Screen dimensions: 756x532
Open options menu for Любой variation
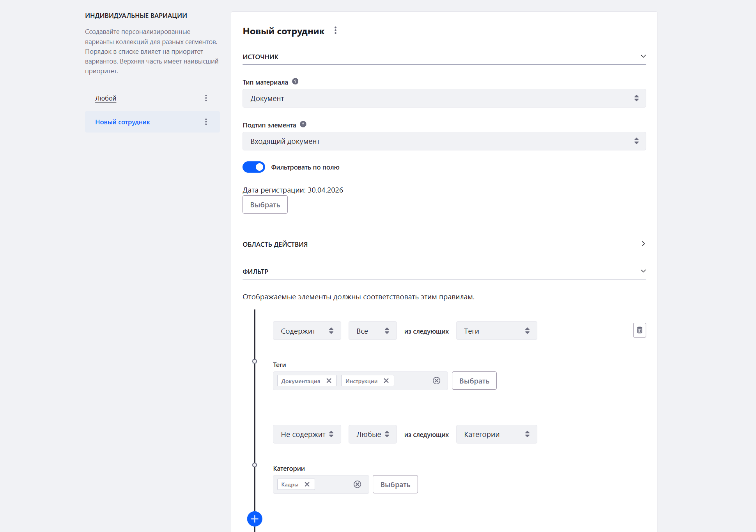pos(206,98)
